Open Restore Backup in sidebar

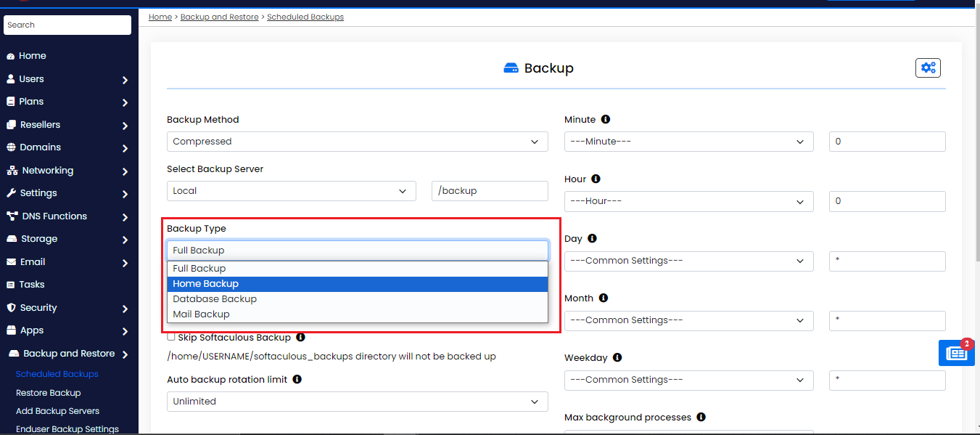point(48,393)
